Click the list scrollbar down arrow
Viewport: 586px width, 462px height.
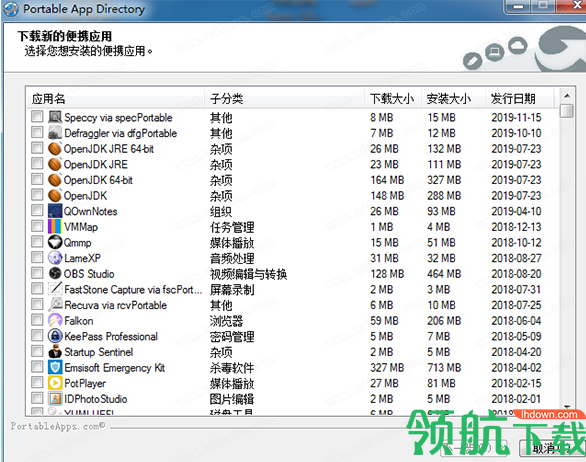point(567,407)
